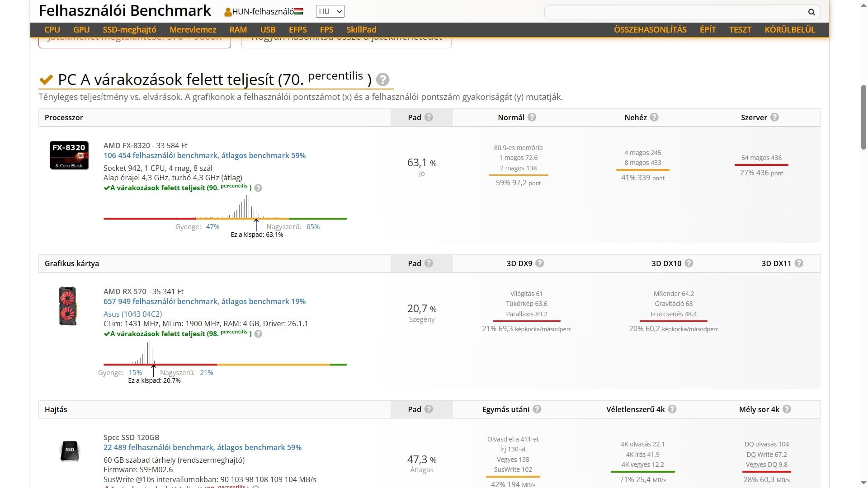Viewport: 868px width, 488px height.
Task: Click the AMD RX 570 graphics card thumbnail
Action: [x=68, y=306]
